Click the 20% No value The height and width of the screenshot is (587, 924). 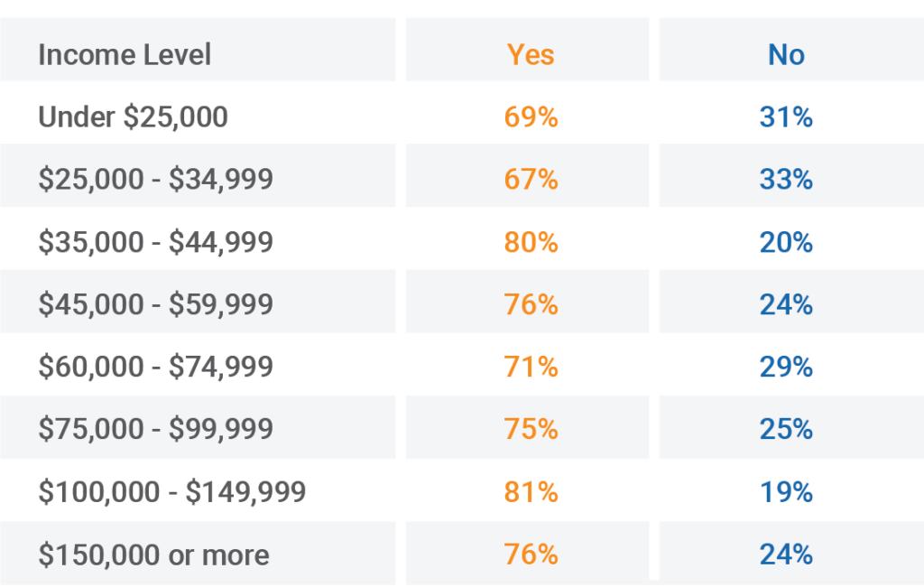coord(786,242)
